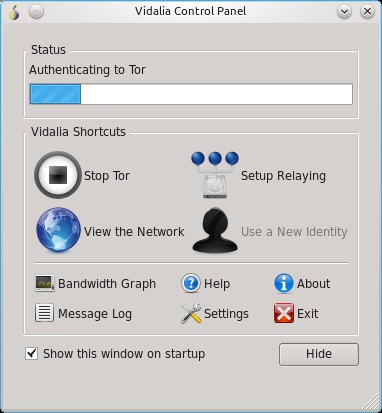
Task: Click the Settings text label
Action: click(x=226, y=314)
